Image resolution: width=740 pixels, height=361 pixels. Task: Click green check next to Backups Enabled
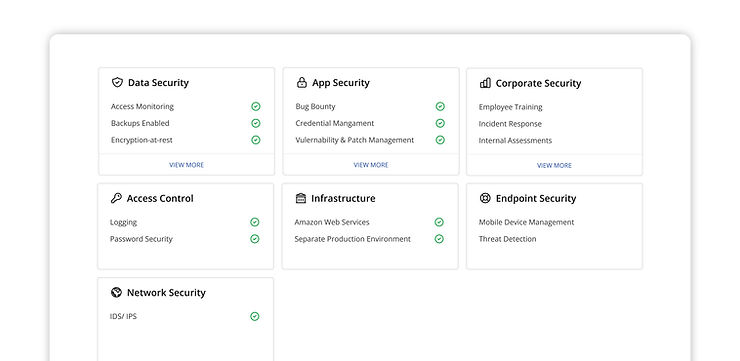coord(255,123)
